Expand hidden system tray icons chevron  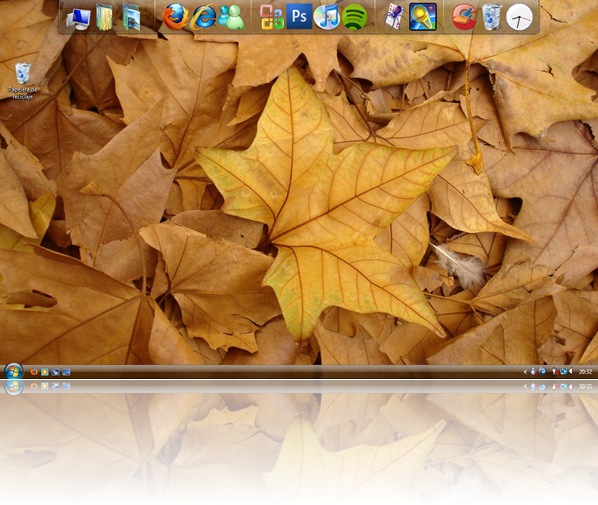[x=525, y=372]
